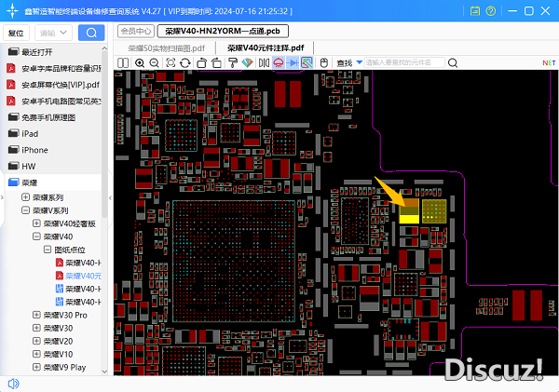Collapse the 荣耀V40 tree node
This screenshot has height=392, width=559.
tap(36, 237)
